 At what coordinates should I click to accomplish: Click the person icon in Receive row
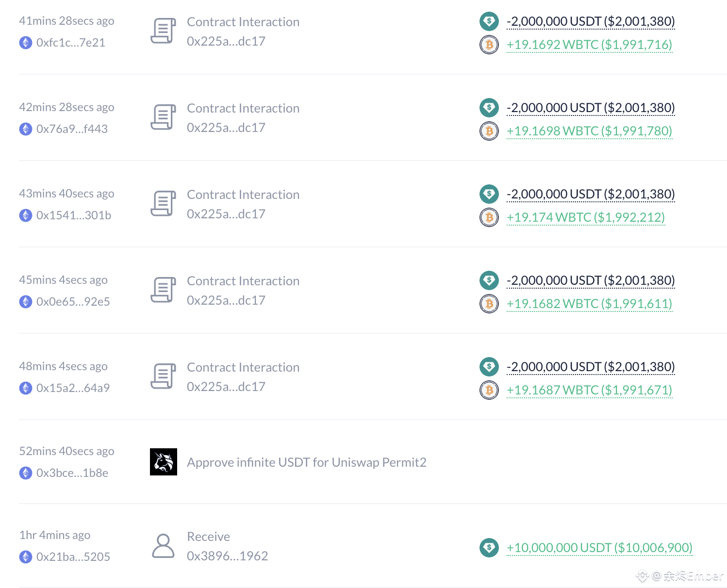click(x=163, y=546)
